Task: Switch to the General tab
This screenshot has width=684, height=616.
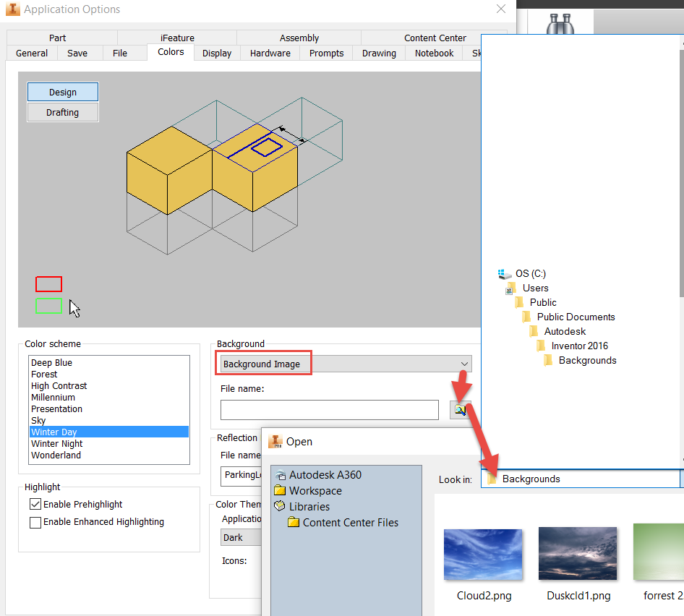Action: point(32,54)
